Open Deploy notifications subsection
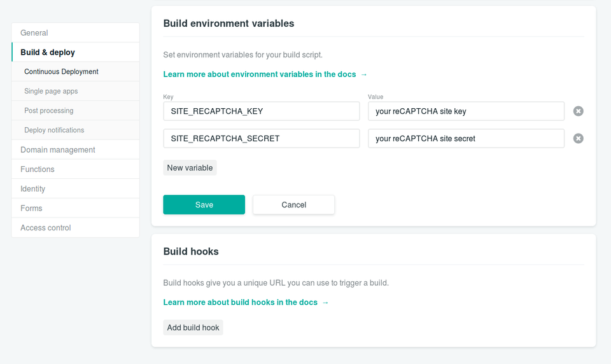 click(54, 130)
